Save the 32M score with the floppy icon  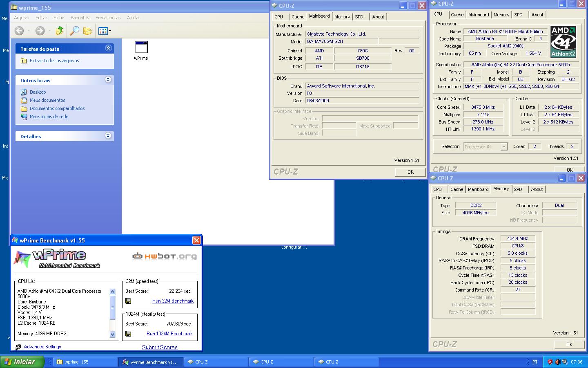point(128,301)
